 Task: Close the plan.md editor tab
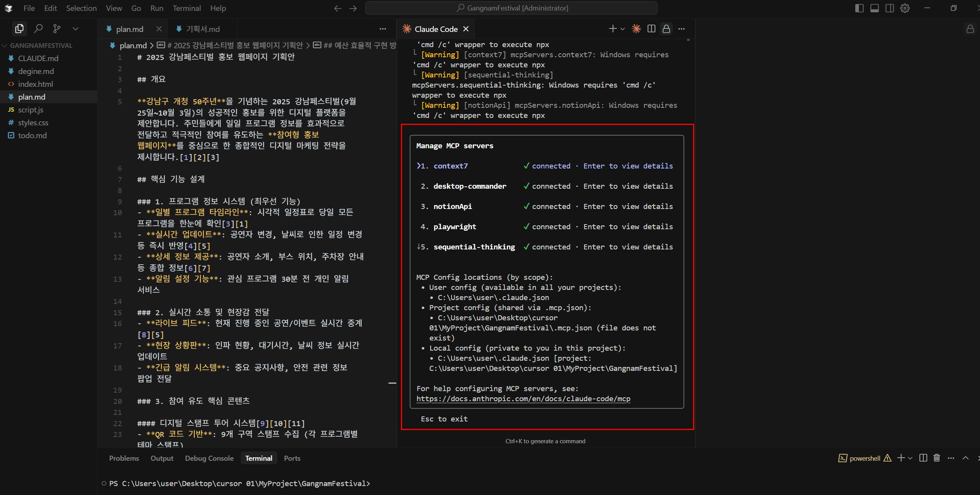pos(159,29)
